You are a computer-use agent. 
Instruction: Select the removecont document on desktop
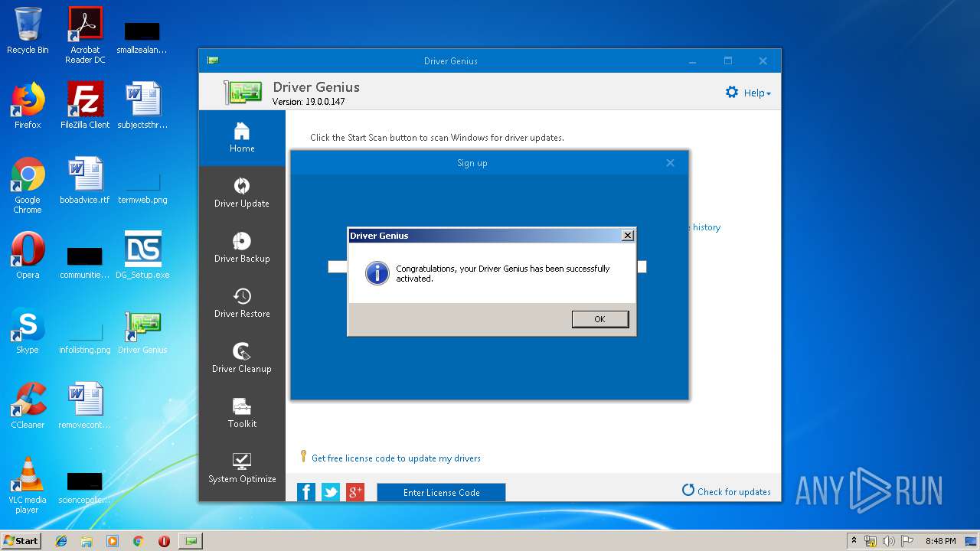click(85, 406)
